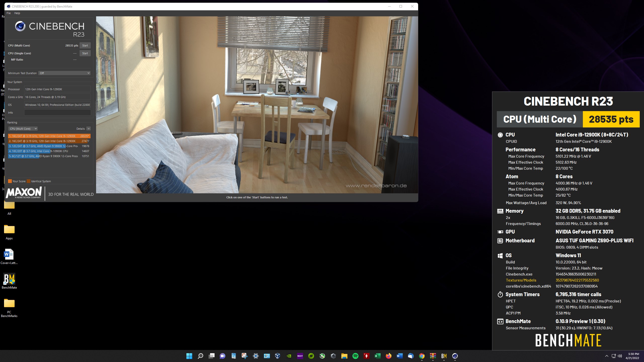Select Ryzen 9 5900X 12C/24T ranking row
Image resolution: width=644 pixels, height=362 pixels.
tap(49, 146)
